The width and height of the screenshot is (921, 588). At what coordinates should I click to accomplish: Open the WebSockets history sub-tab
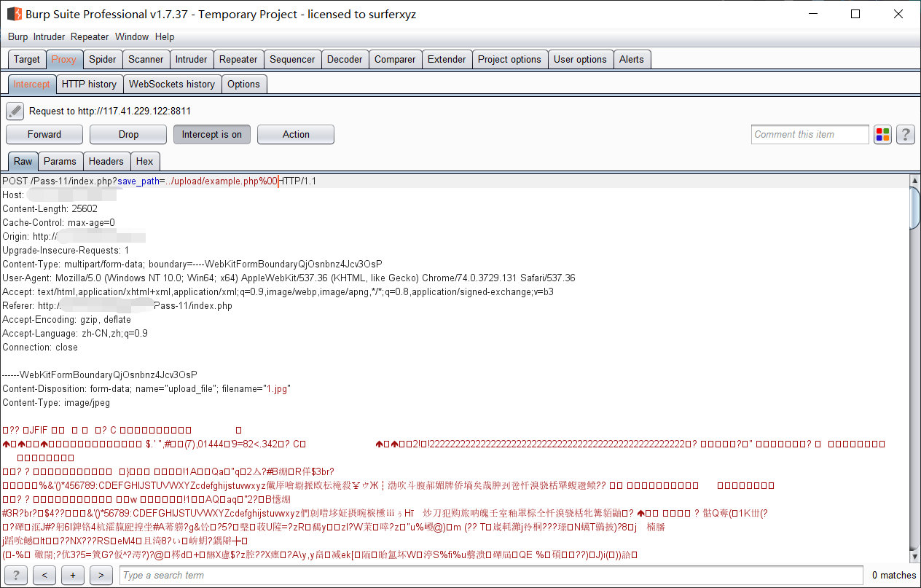(x=172, y=85)
